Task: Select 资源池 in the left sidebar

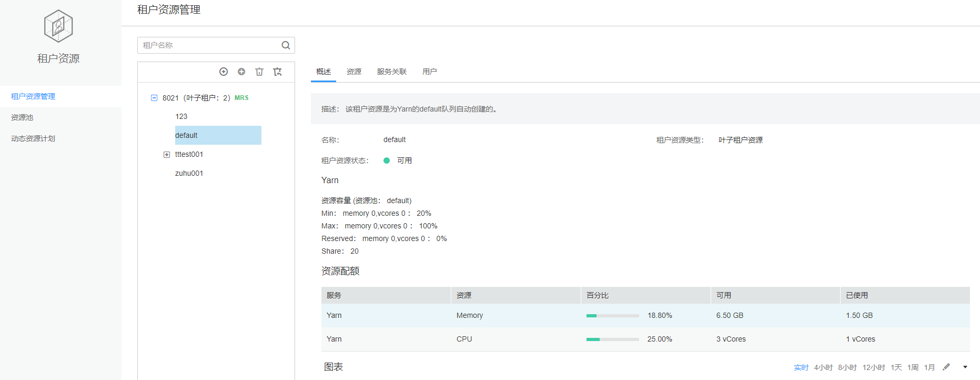Action: click(x=22, y=117)
